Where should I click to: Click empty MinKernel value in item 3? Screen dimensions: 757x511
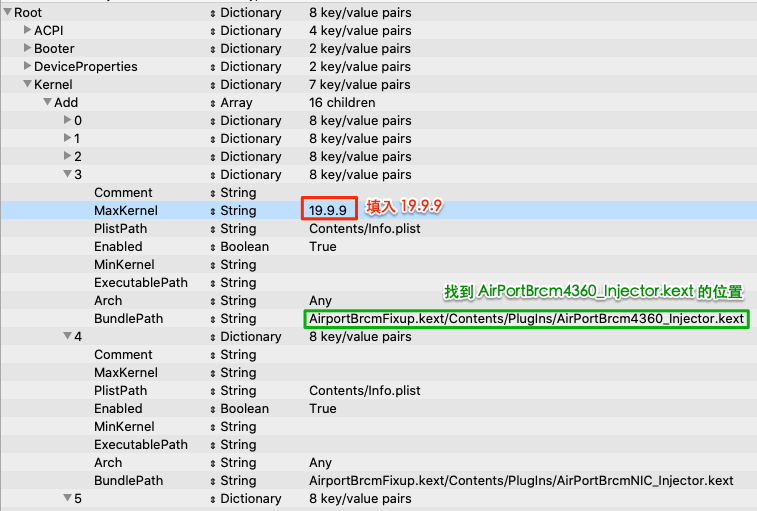pos(529,265)
